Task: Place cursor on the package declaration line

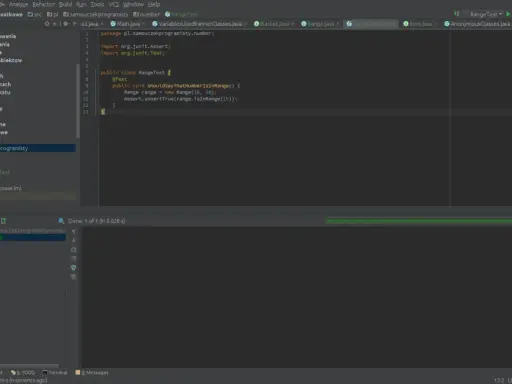Action: 157,33
